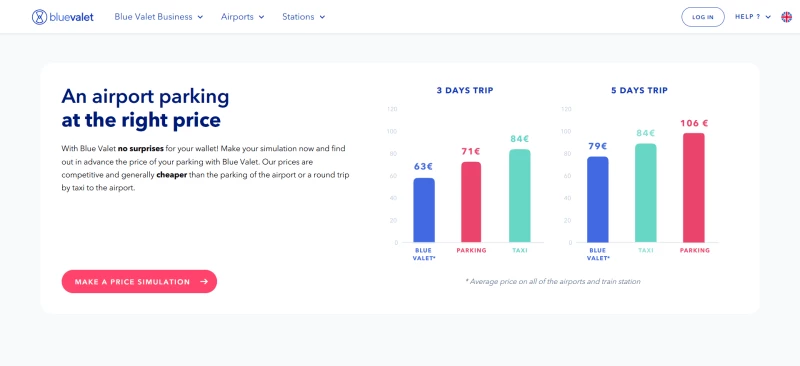
Task: Click the '71€' value label
Action: [x=471, y=151]
